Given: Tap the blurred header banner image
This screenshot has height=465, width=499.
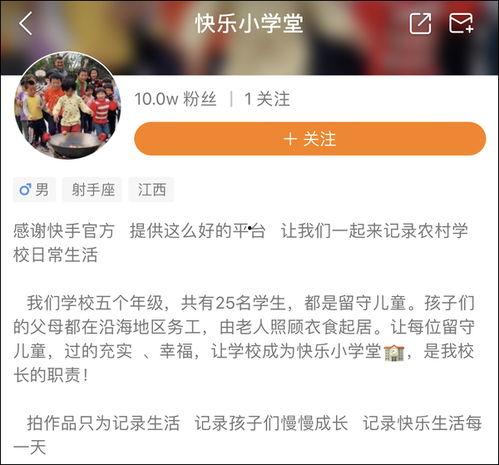Looking at the screenshot, I should (249, 37).
